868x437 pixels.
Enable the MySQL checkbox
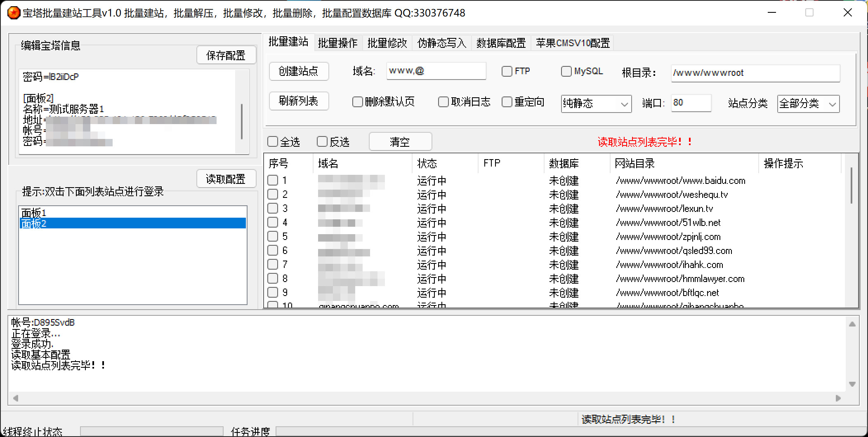coord(566,71)
